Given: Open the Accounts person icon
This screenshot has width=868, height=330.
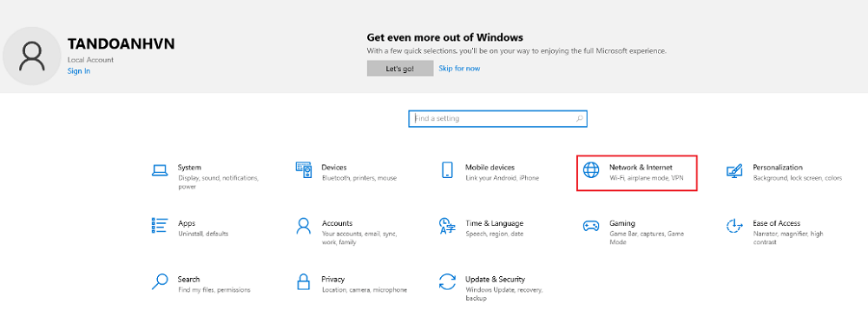Looking at the screenshot, I should tap(303, 225).
